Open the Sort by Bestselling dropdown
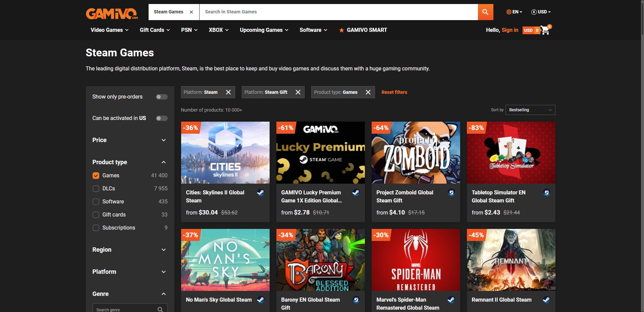This screenshot has height=312, width=644. [530, 110]
